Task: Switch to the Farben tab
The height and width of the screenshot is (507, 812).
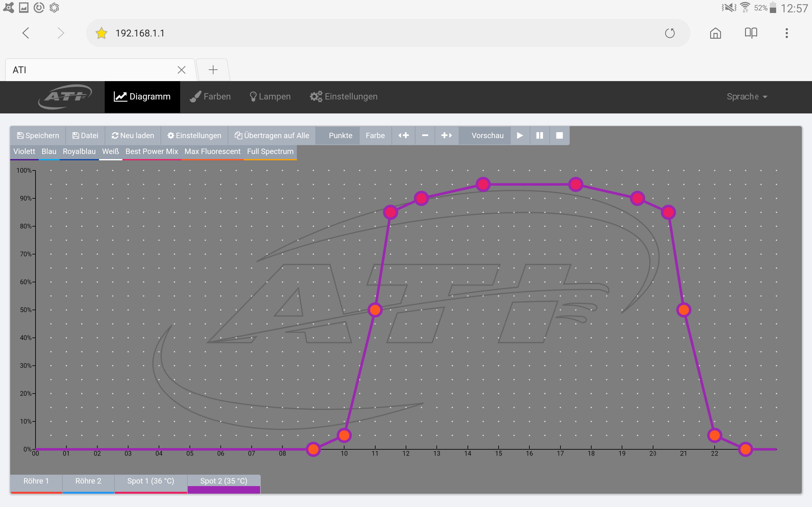Action: (210, 97)
